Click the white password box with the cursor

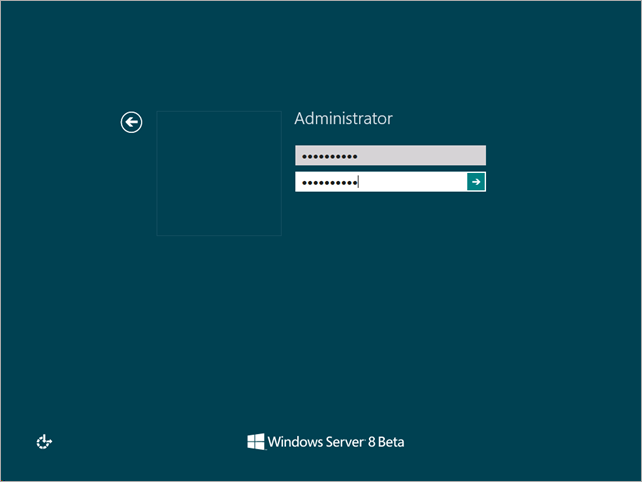pyautogui.click(x=380, y=182)
